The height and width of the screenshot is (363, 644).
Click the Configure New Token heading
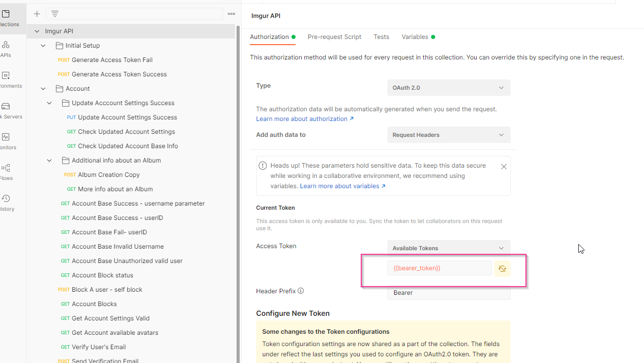(293, 313)
